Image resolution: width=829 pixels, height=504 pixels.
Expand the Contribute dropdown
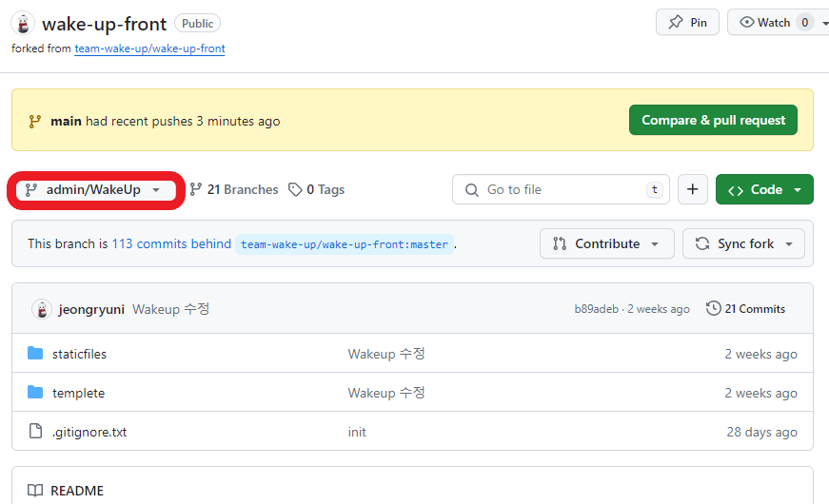pos(606,243)
